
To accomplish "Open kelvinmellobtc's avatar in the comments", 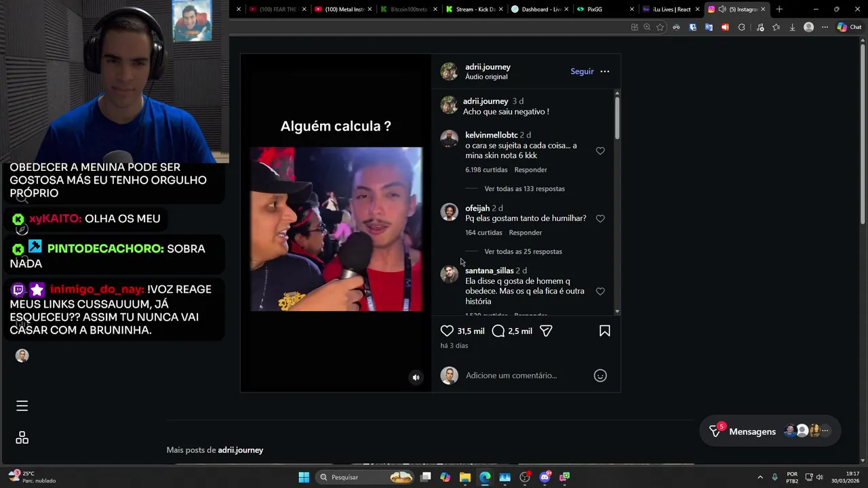I will [x=449, y=139].
